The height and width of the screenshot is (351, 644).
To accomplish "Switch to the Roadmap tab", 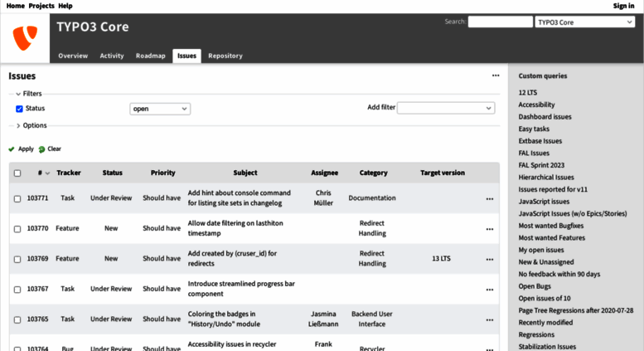I will 151,56.
